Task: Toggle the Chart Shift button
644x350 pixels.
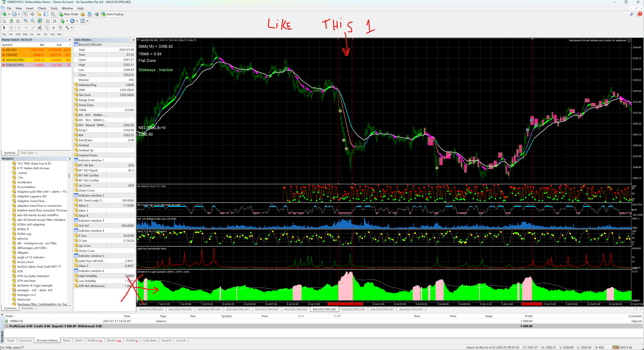Action: pyautogui.click(x=55, y=21)
